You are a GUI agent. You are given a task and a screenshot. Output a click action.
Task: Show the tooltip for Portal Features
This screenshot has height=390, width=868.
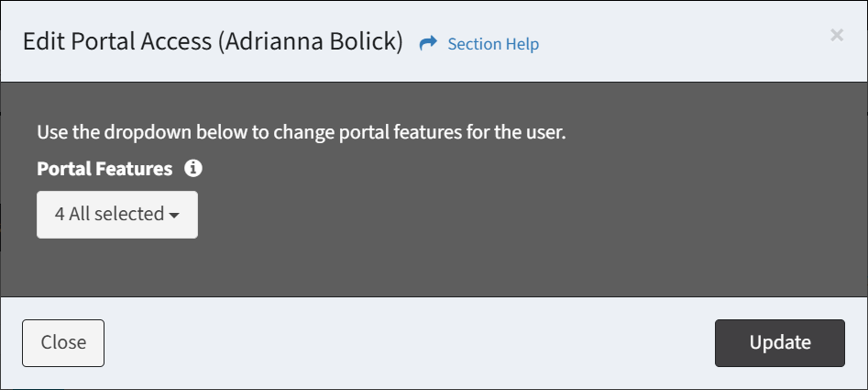(192, 169)
